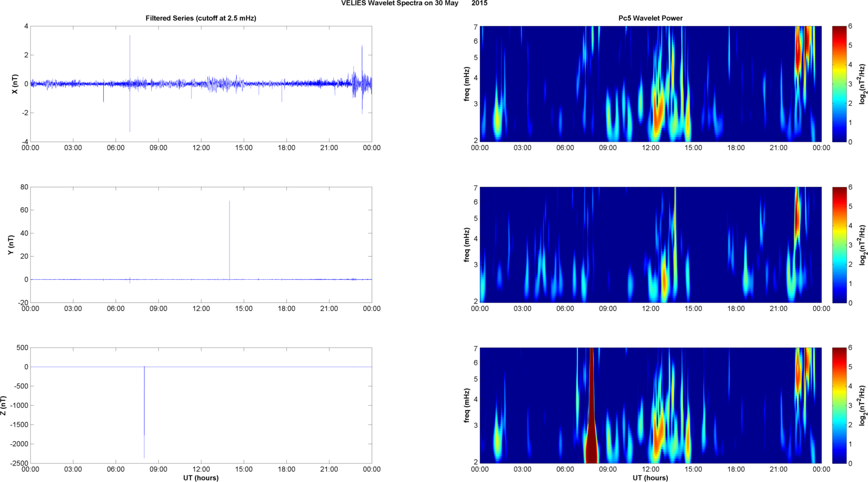Select the "Pc5 Wavelet Power" heading
The height and width of the screenshot is (482, 868).
(650, 18)
